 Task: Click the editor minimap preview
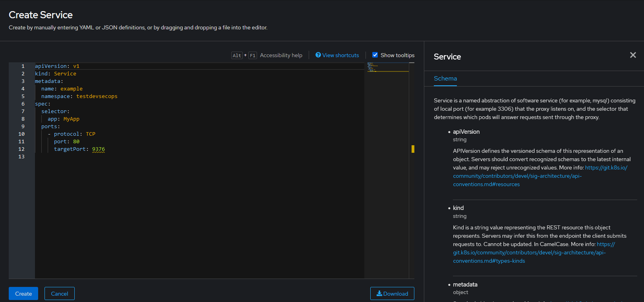(x=388, y=67)
